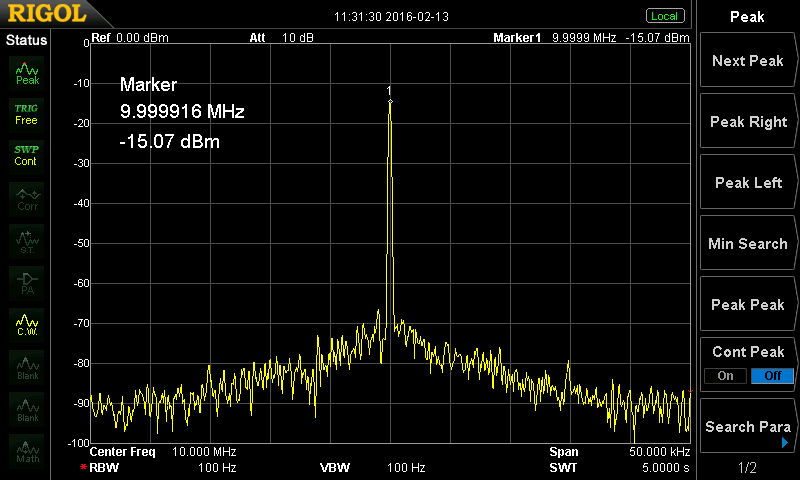This screenshot has width=800, height=480.
Task: Click marker 1 at the signal peak
Action: pyautogui.click(x=390, y=100)
